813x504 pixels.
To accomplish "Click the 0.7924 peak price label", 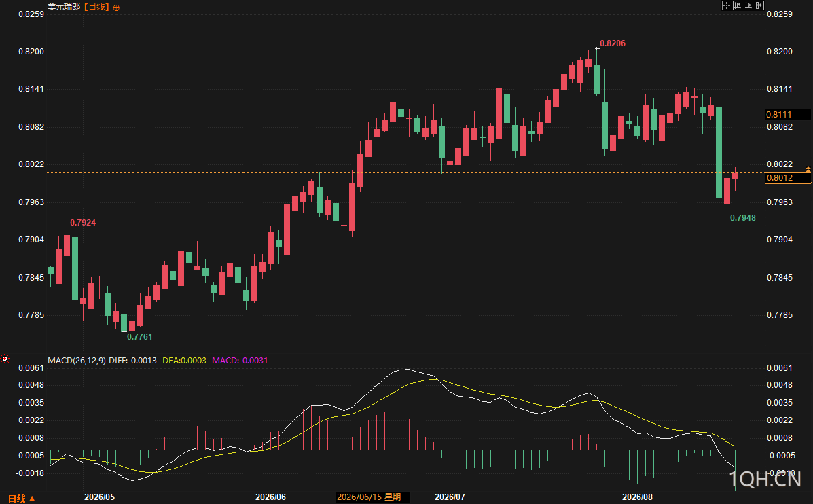I will click(83, 222).
